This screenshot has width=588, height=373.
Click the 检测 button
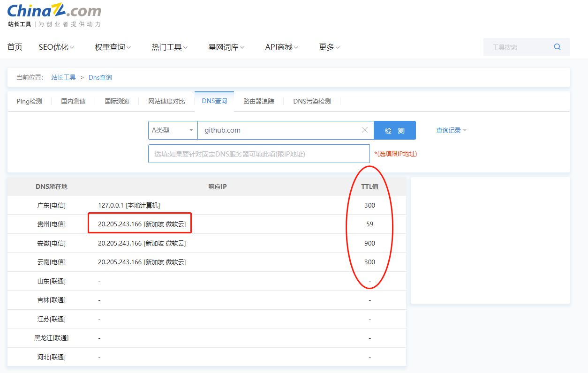(x=395, y=130)
